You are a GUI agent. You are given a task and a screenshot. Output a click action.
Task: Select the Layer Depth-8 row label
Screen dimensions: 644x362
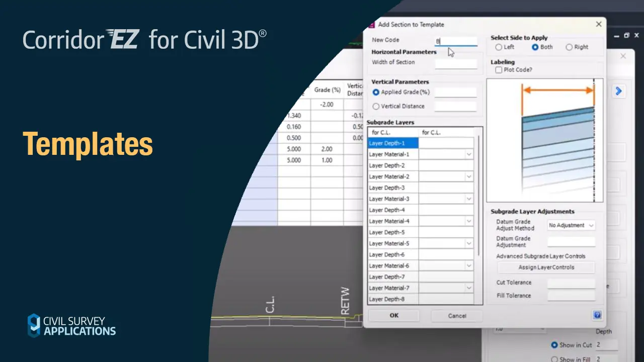tap(393, 299)
